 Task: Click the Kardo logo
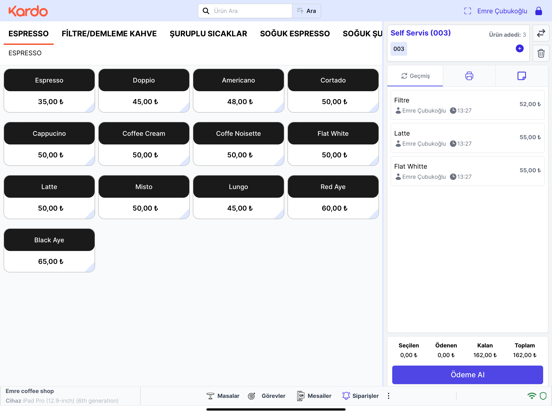(28, 11)
